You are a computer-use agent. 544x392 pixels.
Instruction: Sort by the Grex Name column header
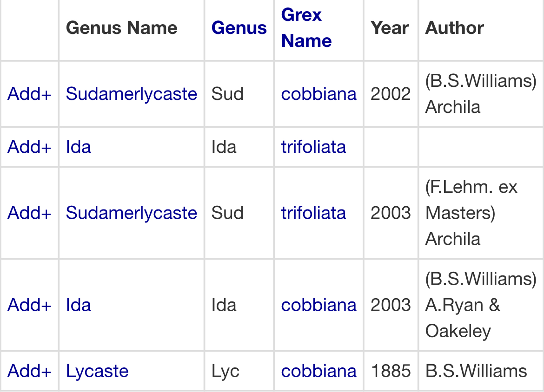coord(306,28)
